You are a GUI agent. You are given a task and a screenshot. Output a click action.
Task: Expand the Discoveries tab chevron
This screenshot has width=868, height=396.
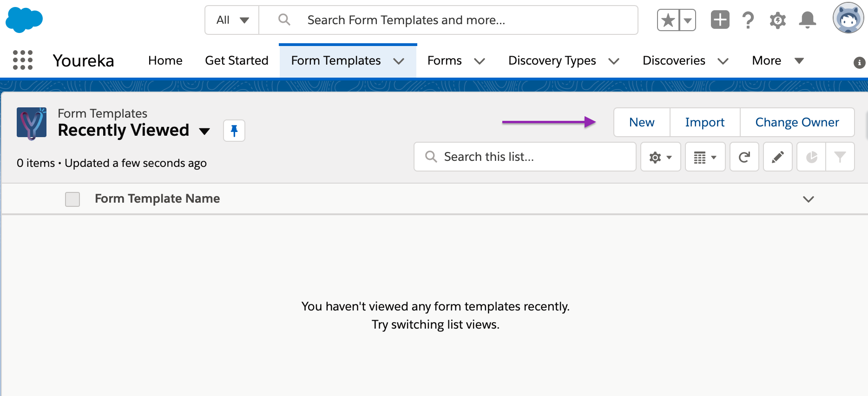point(723,61)
